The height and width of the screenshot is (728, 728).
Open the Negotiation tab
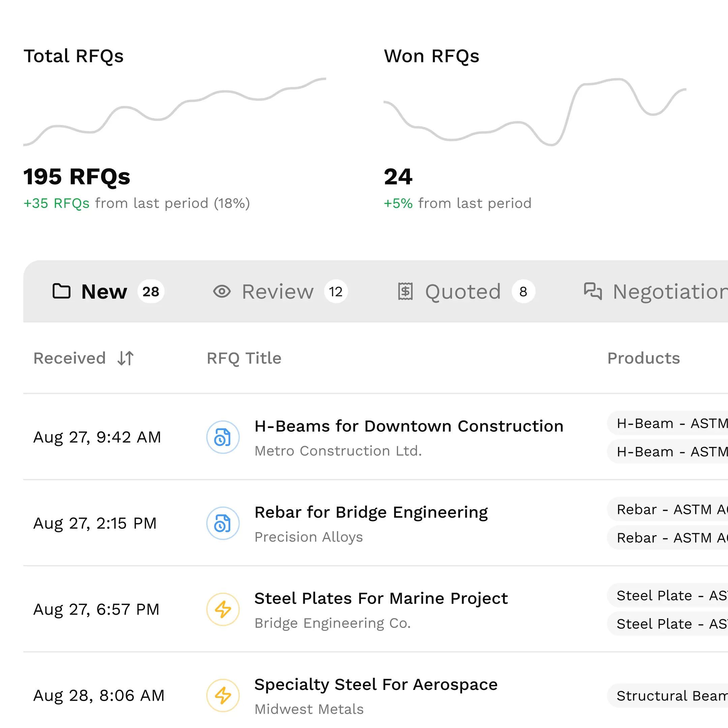(671, 292)
